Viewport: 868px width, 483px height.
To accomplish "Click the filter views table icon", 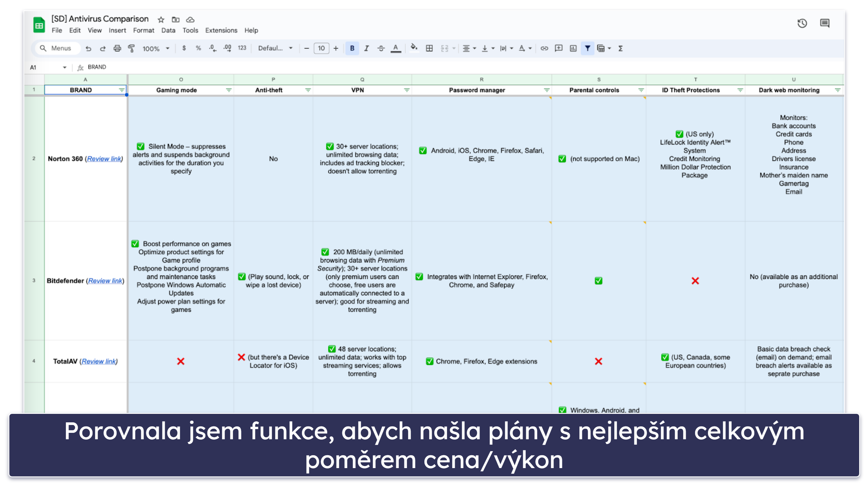I will [x=601, y=48].
